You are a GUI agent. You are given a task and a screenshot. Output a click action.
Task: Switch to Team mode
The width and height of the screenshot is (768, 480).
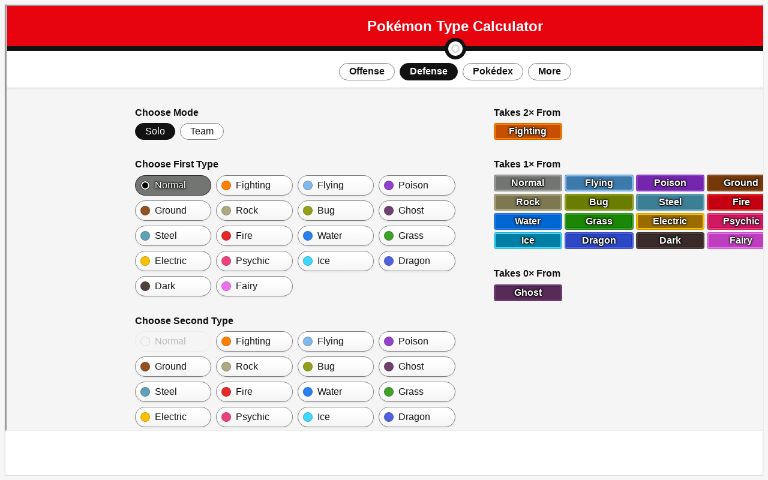point(202,132)
